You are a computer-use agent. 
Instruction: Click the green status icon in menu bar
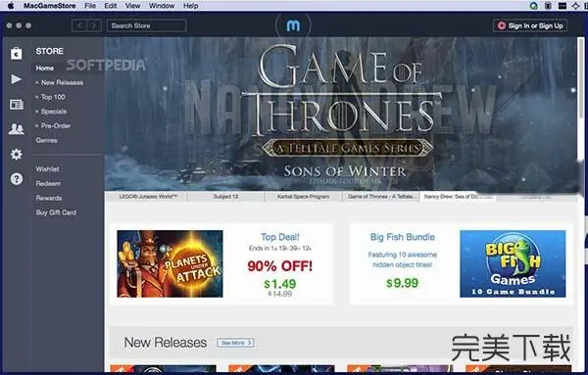(x=533, y=6)
